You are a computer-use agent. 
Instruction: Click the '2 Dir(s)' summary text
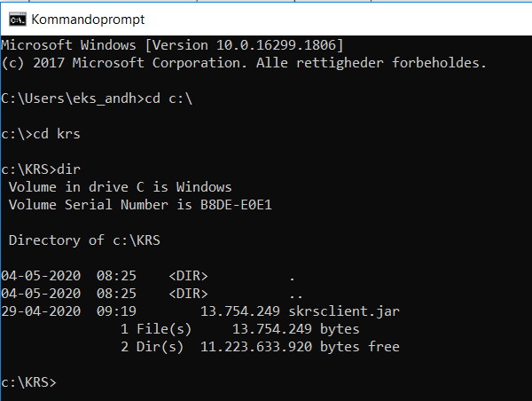[x=151, y=347]
